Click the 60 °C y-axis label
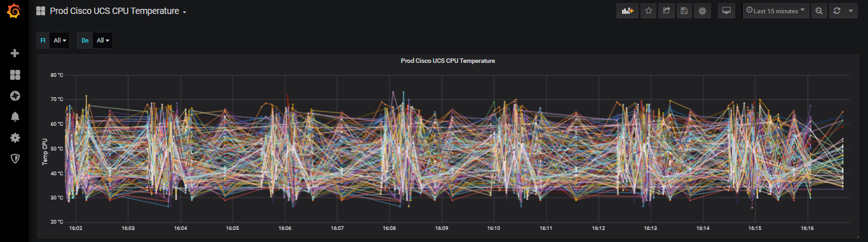Screen dimensions: 868x242 coord(57,124)
